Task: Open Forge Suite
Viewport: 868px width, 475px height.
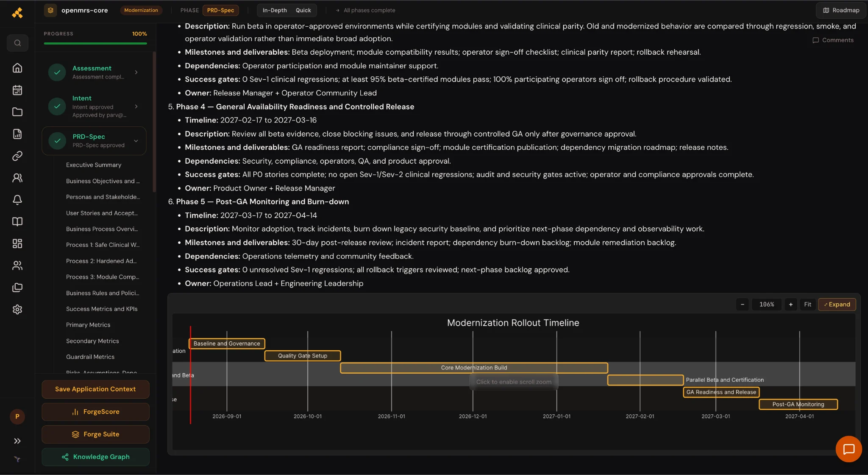Action: tap(95, 434)
